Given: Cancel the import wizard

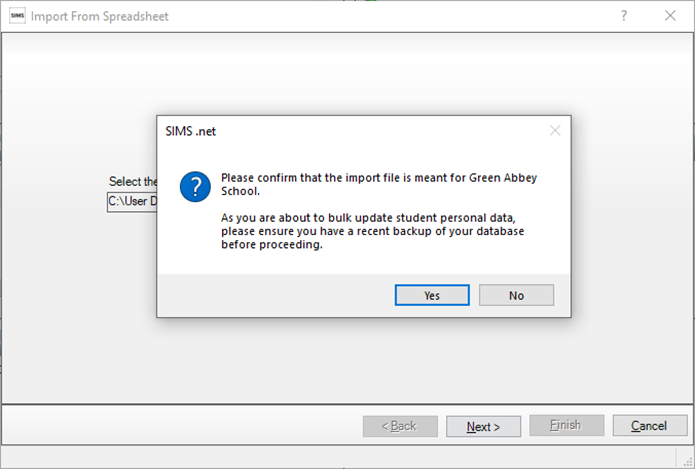Looking at the screenshot, I should click(650, 426).
